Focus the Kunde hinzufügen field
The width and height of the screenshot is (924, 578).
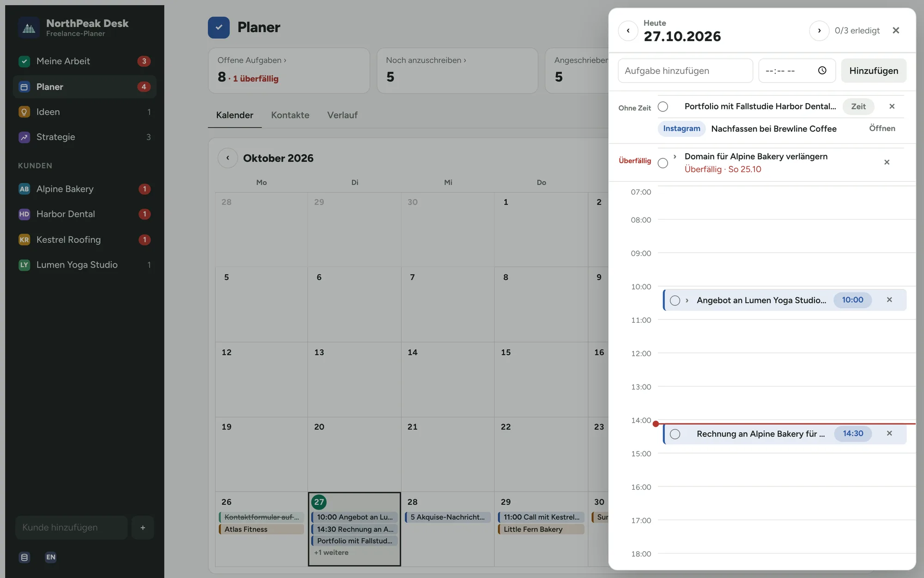(72, 528)
